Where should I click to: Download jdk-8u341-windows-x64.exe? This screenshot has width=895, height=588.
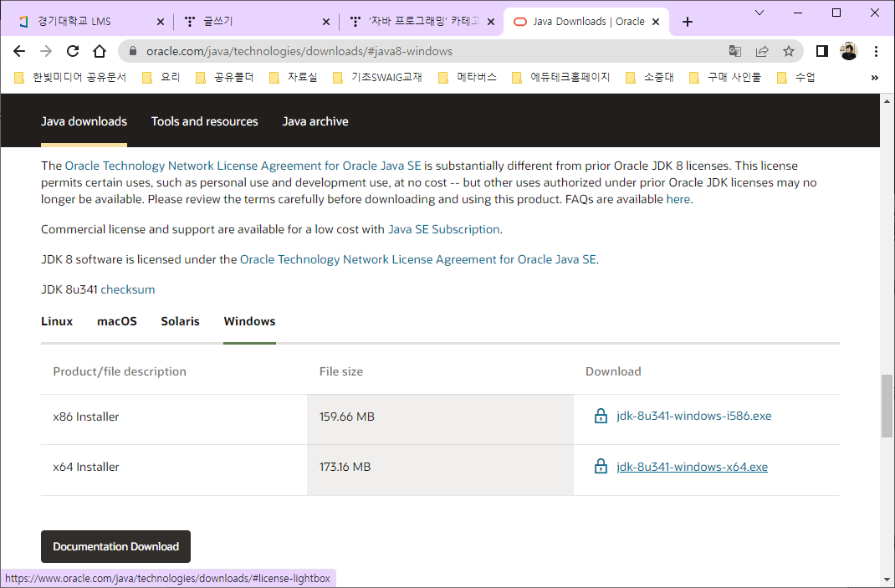pos(692,467)
